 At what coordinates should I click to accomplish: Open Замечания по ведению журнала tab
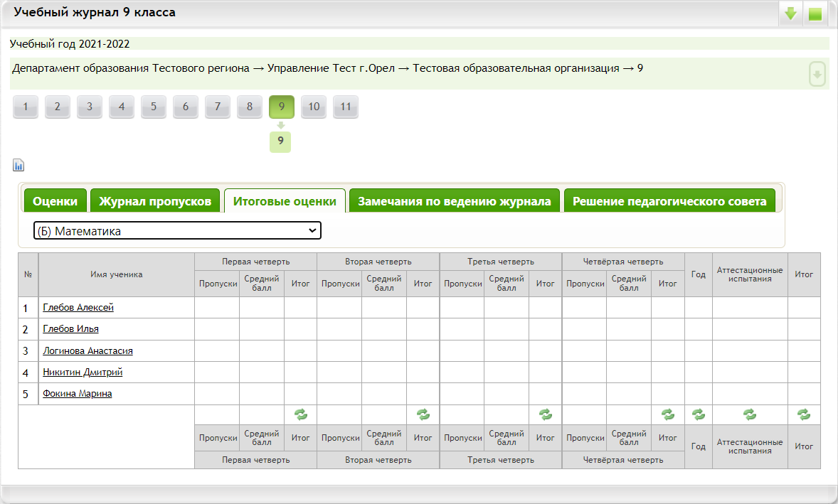click(455, 201)
